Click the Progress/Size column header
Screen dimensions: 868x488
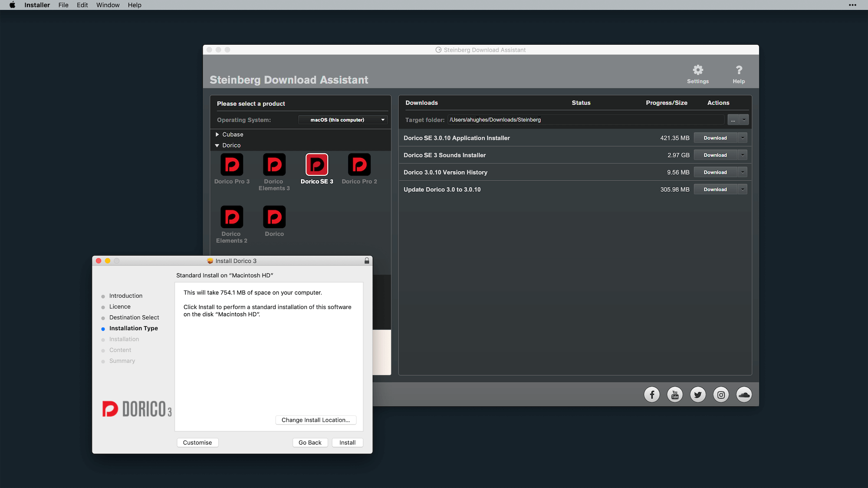pos(667,103)
